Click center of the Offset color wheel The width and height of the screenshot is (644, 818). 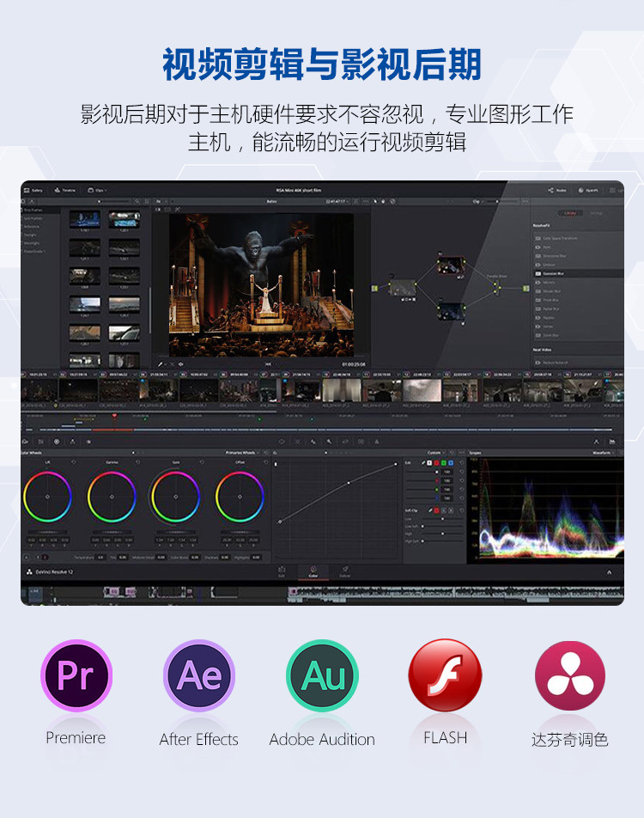click(240, 497)
